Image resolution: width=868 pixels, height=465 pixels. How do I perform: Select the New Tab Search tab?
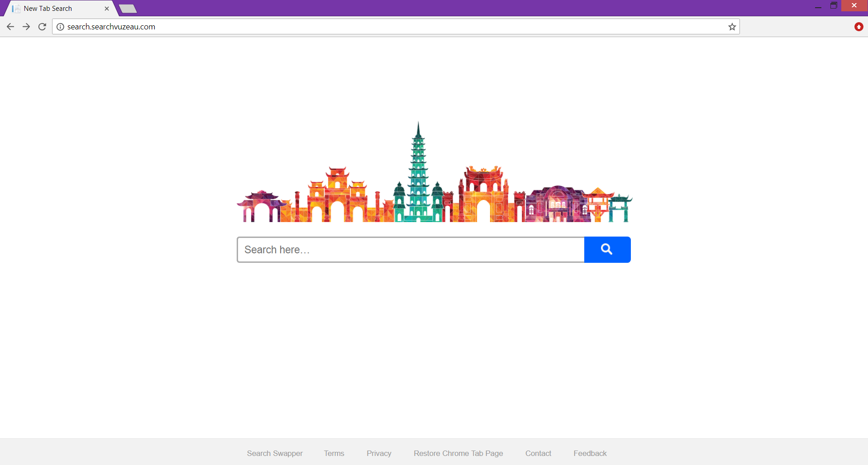point(54,9)
